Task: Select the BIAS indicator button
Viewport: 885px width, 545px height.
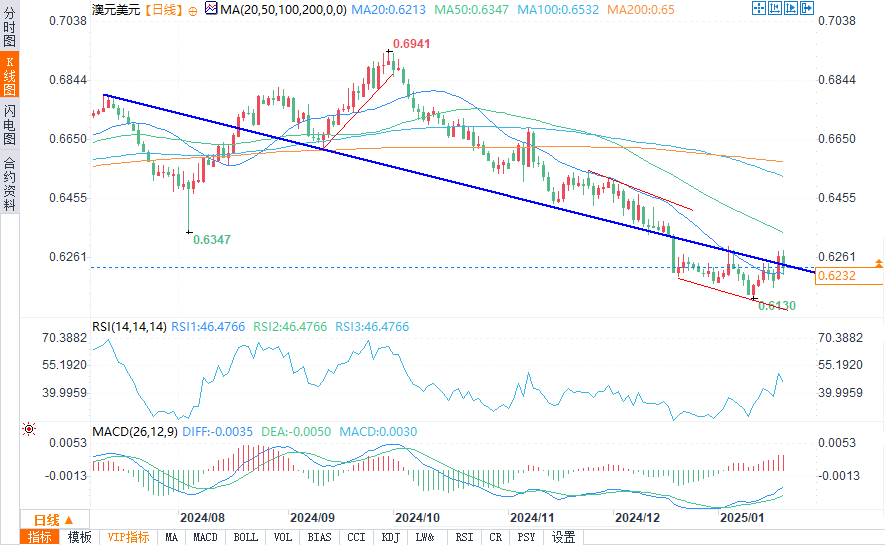Action: 319,537
